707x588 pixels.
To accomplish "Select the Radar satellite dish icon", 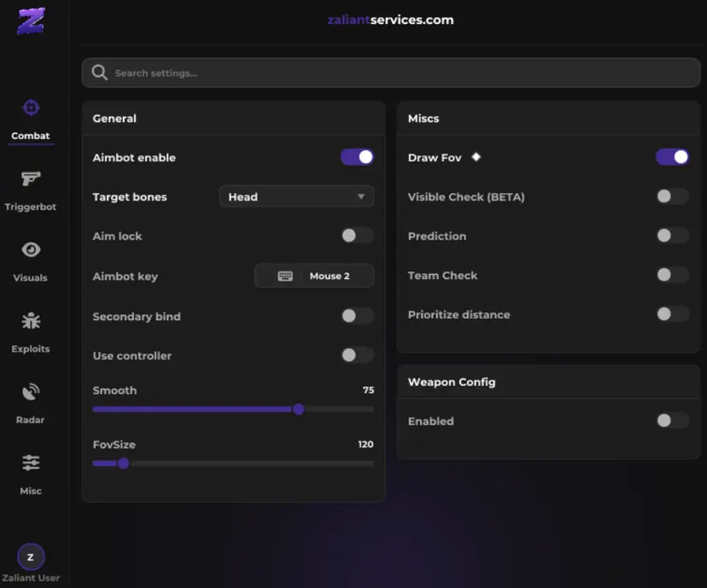I will (31, 392).
